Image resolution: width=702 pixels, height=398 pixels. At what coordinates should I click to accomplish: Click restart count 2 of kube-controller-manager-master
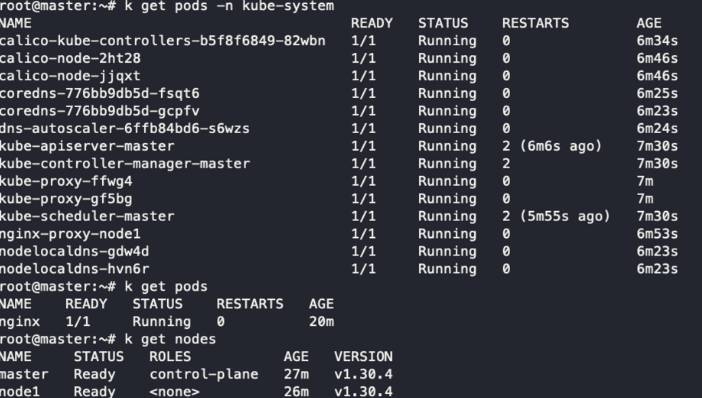pyautogui.click(x=506, y=163)
